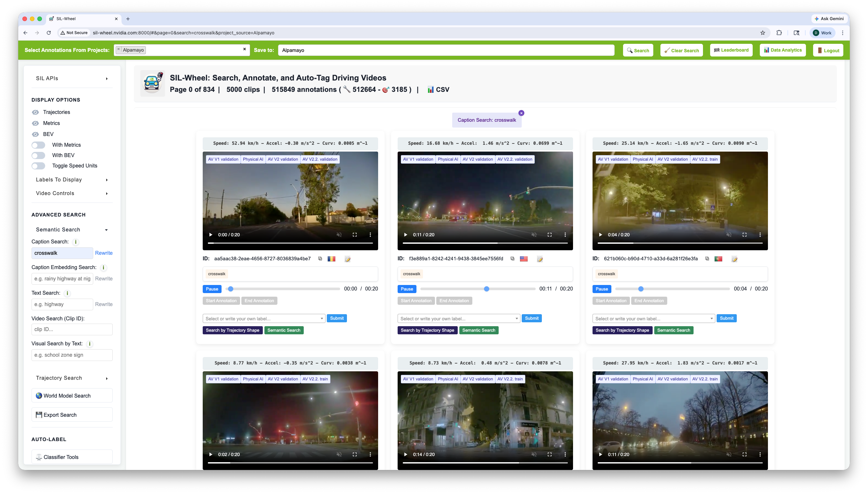Adjust the timeline slider for clip aa5aac38
Screen dimensions: 868x494
click(x=283, y=289)
